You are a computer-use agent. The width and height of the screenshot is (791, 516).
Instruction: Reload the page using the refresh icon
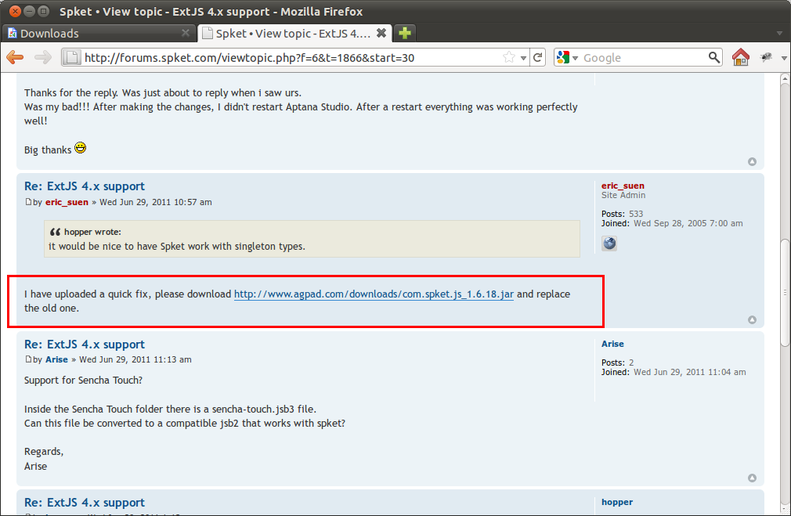[x=538, y=58]
